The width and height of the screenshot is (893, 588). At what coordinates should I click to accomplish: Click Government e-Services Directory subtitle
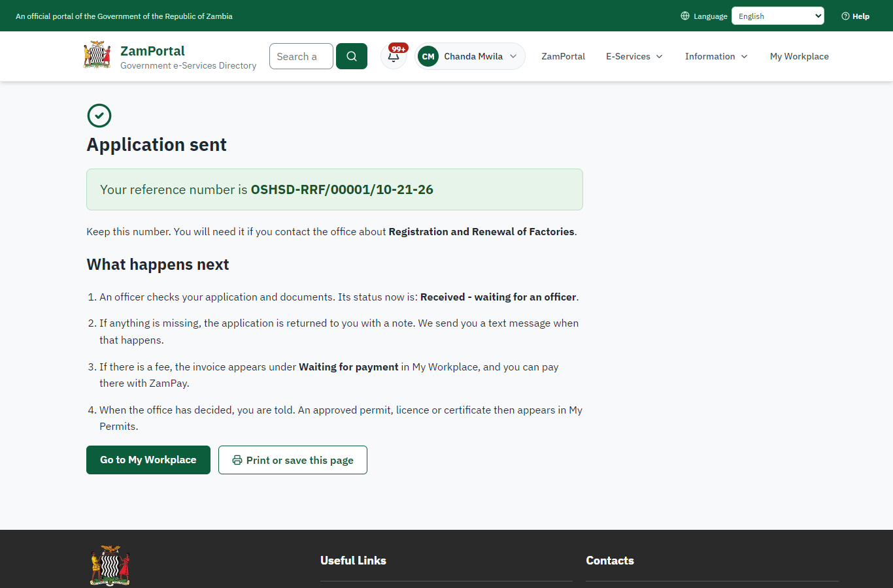coord(188,65)
